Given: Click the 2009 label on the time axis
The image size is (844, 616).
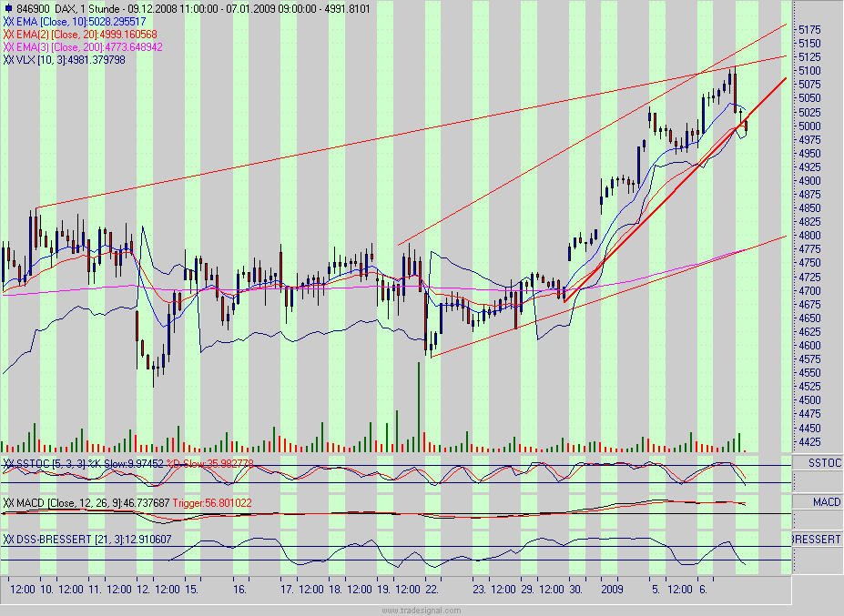Looking at the screenshot, I should coord(611,589).
